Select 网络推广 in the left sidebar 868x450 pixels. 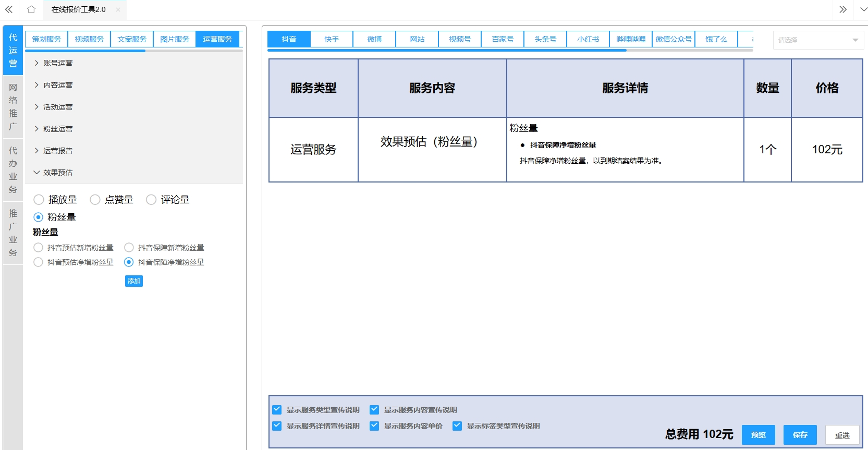click(13, 107)
